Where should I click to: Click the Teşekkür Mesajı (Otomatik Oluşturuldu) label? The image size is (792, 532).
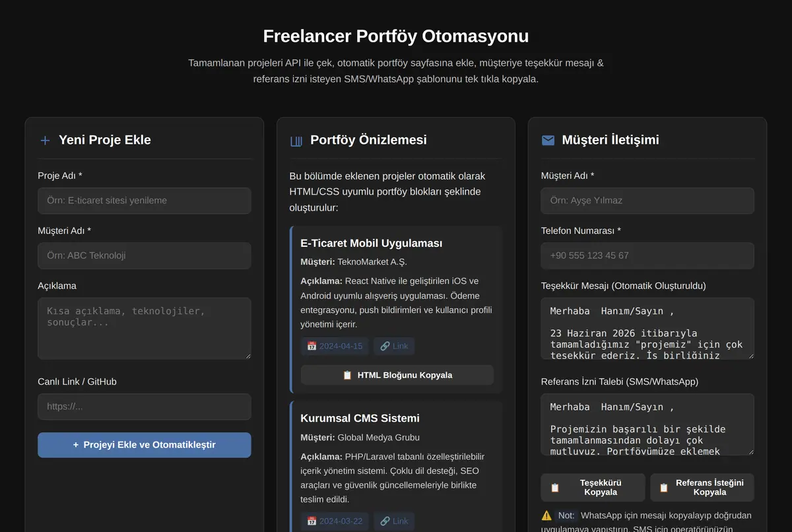[x=623, y=286]
